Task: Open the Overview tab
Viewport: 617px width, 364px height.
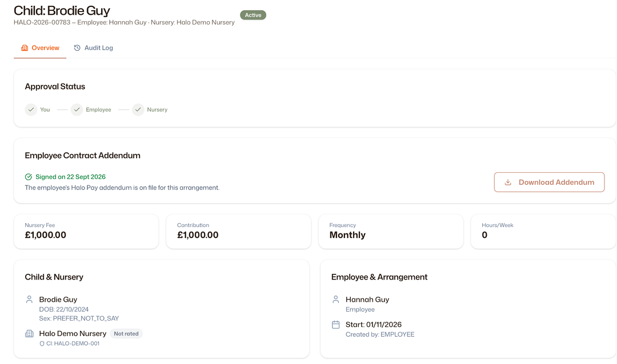Action: point(40,48)
